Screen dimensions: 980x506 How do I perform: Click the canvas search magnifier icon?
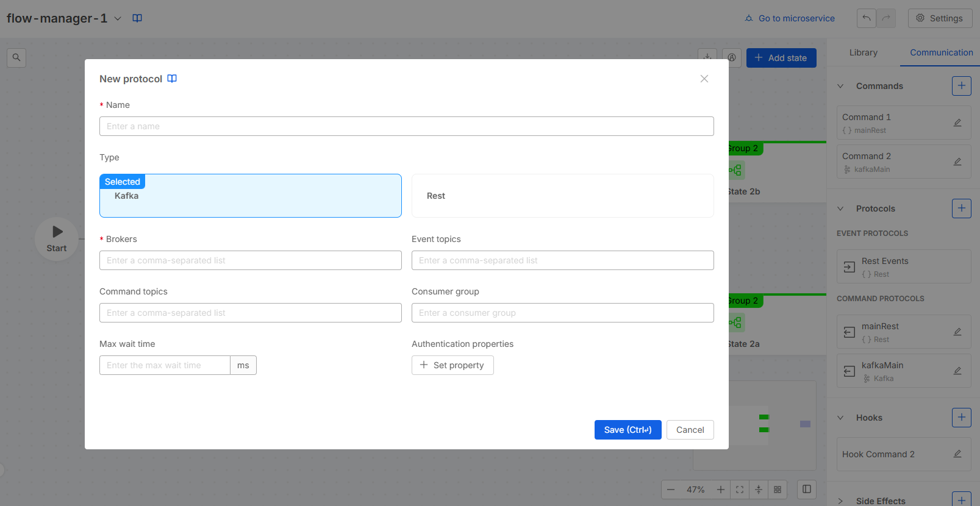pos(16,57)
